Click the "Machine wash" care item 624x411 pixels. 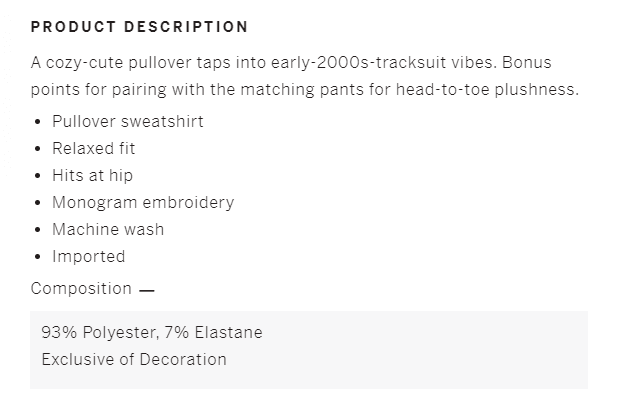point(108,230)
